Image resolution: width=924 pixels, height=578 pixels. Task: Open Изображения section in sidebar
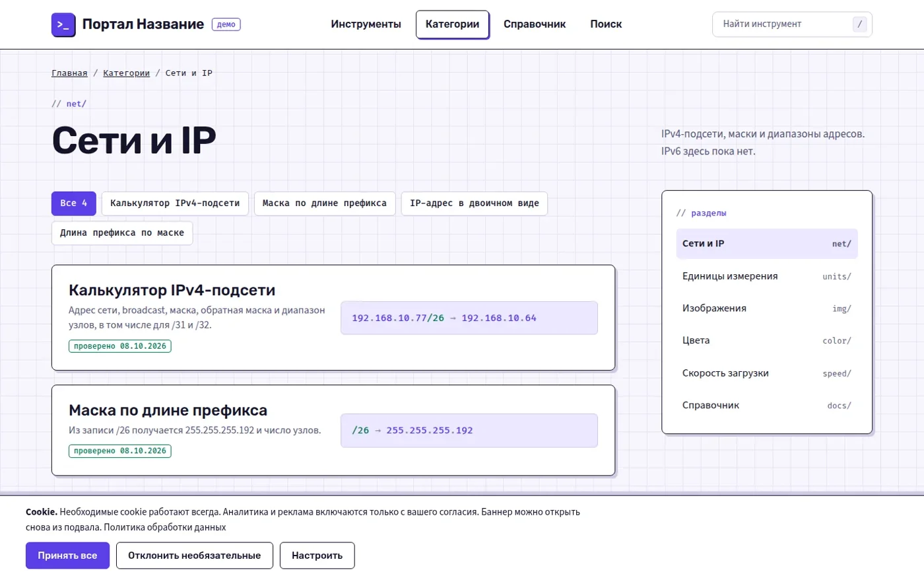(767, 308)
